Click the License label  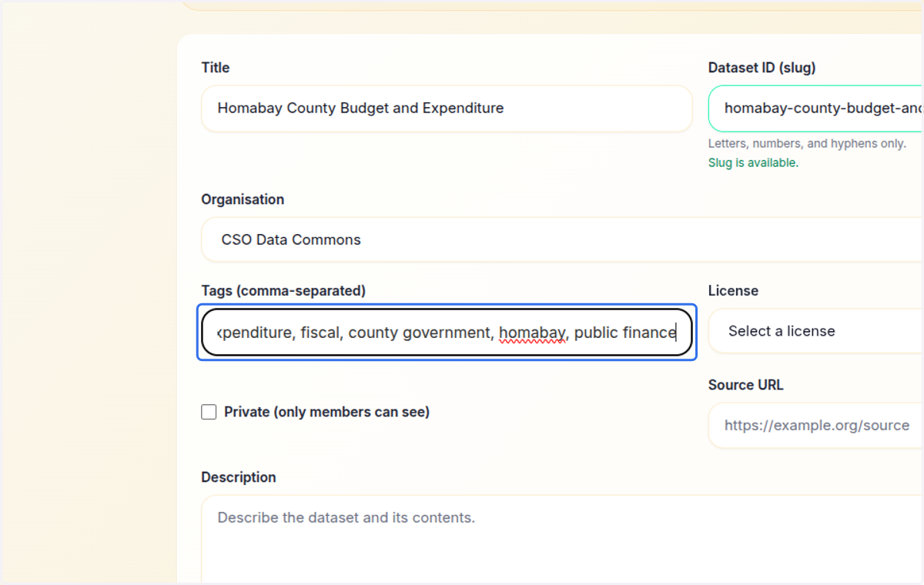click(733, 291)
